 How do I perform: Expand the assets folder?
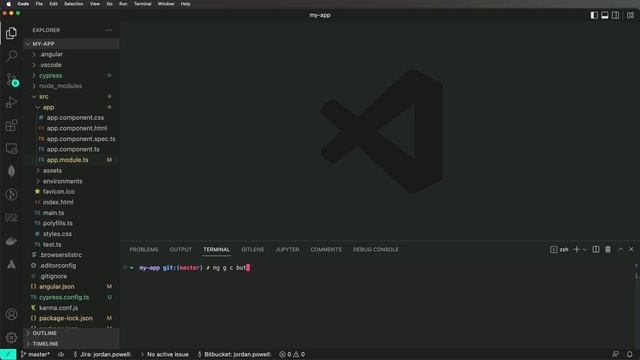point(71,171)
